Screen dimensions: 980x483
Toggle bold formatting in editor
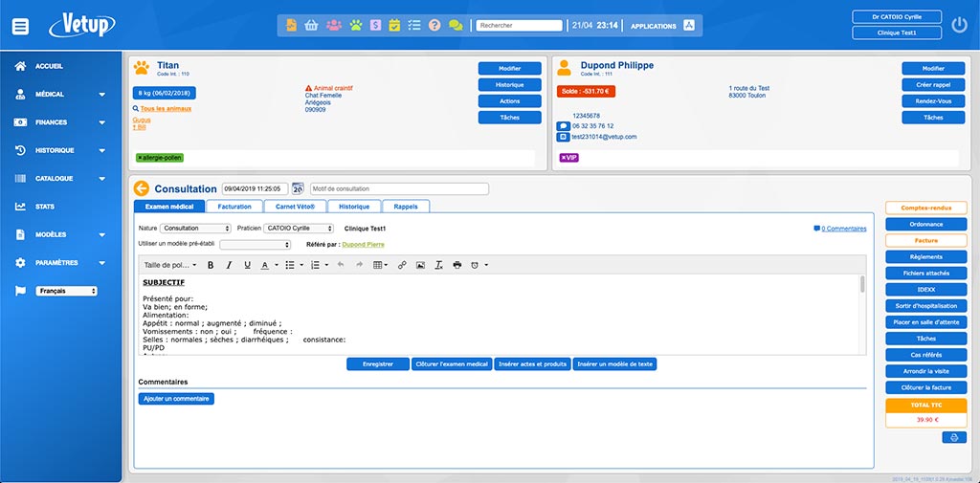[x=211, y=265]
